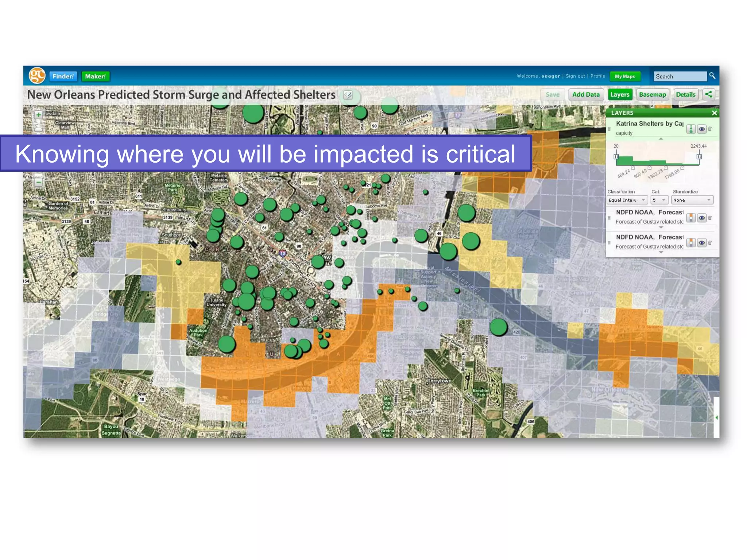Viewport: 747px width, 560px height.
Task: Click the 'capicity' attribute label
Action: coord(624,133)
